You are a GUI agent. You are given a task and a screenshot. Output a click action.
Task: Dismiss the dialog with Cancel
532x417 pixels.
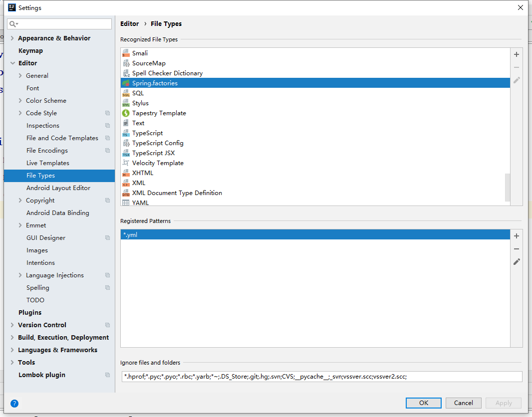click(x=464, y=403)
